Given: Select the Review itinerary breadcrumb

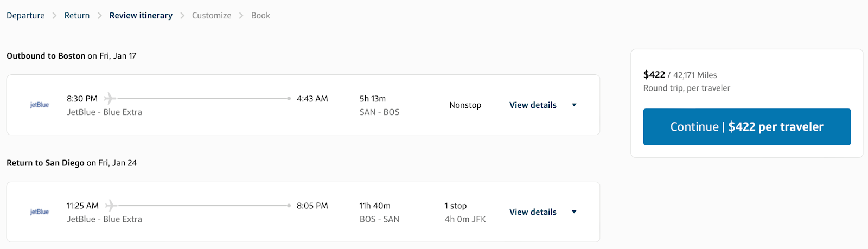Looking at the screenshot, I should click(141, 16).
